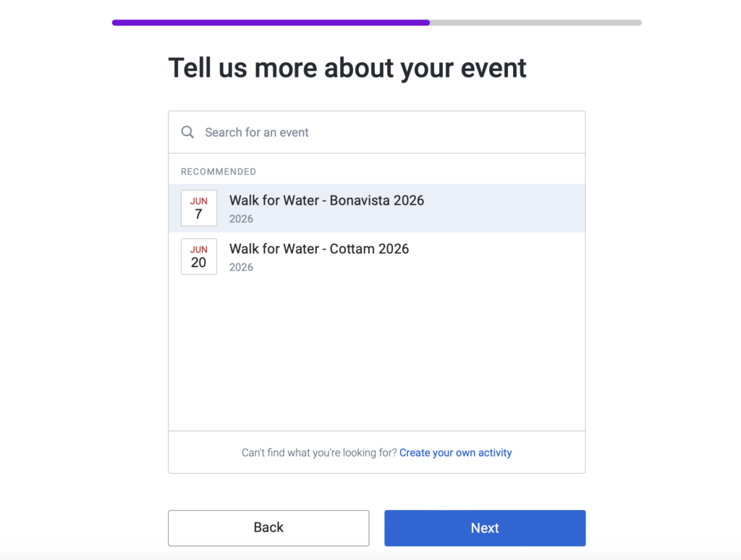Viewport: 741px width, 560px height.
Task: Click the Jun 7 calendar date badge
Action: [199, 208]
